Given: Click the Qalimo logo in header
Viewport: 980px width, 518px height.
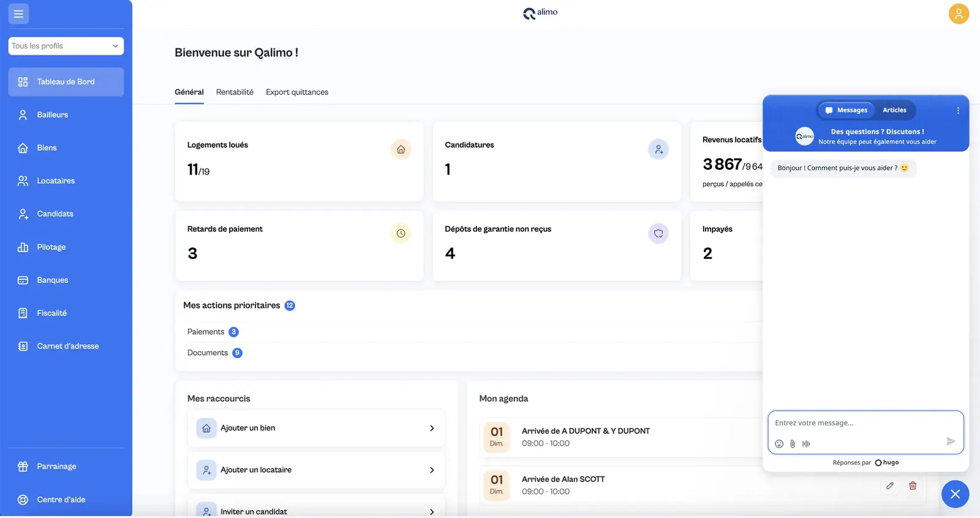Looking at the screenshot, I should click(x=540, y=13).
